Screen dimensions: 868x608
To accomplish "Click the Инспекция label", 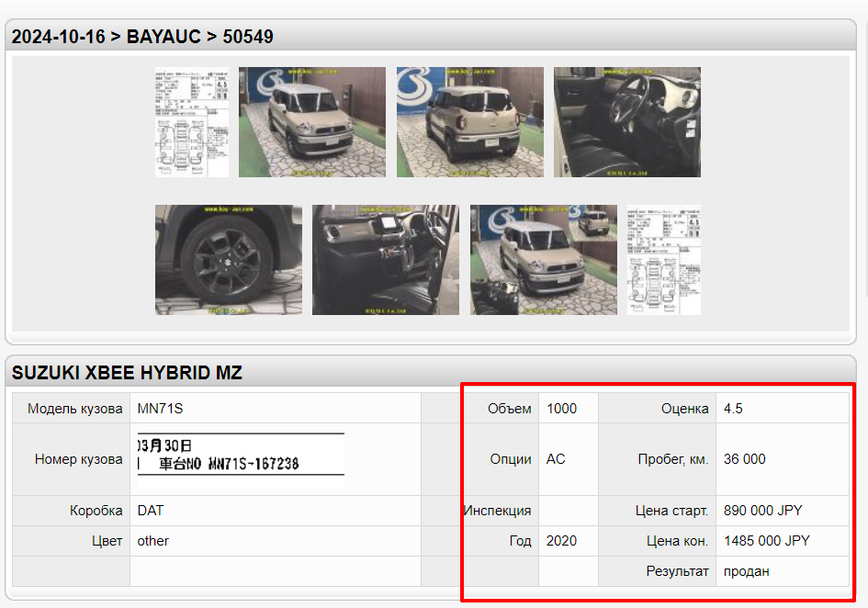I will click(497, 511).
